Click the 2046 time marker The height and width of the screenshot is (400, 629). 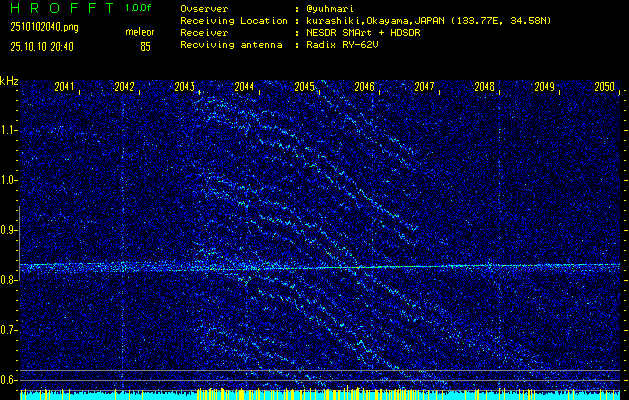click(364, 87)
